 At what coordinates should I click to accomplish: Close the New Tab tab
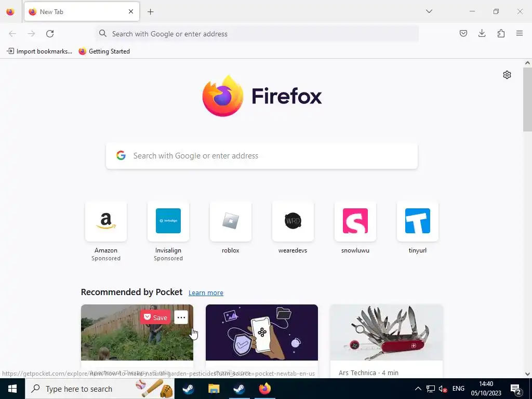coord(130,11)
